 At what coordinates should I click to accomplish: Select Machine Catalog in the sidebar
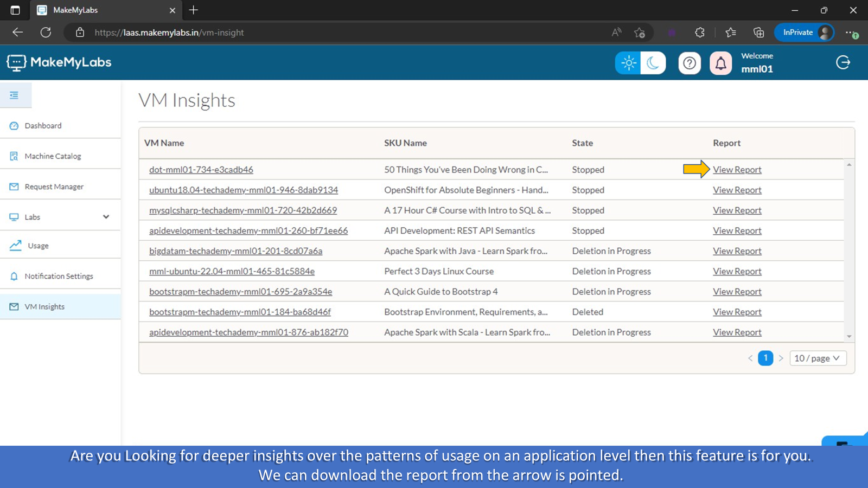tap(53, 156)
